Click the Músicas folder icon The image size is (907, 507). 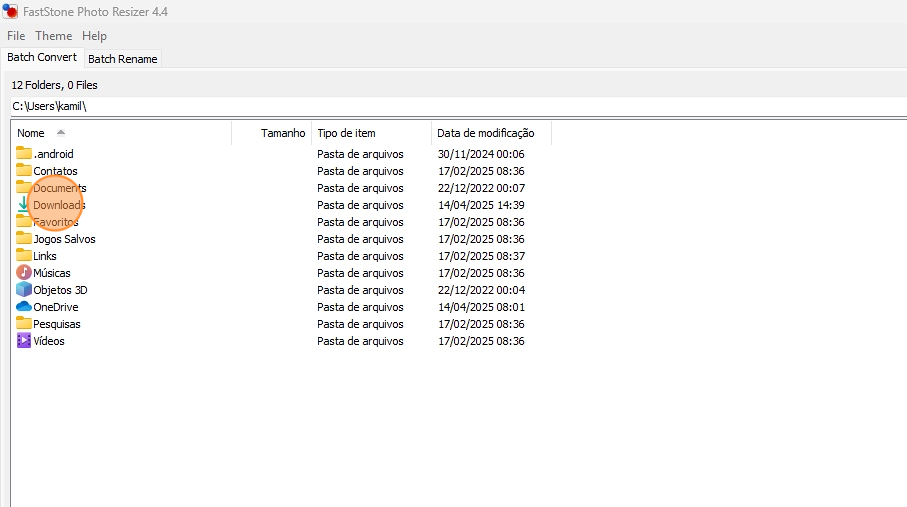tap(24, 273)
